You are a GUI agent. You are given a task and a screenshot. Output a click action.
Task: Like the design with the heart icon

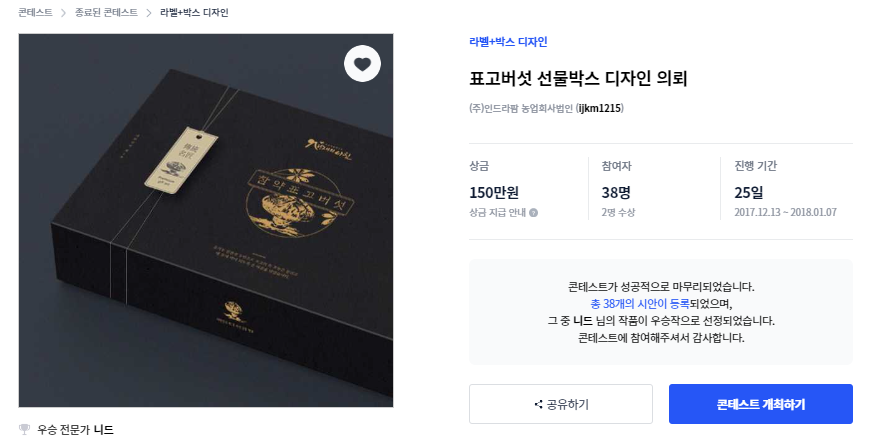click(x=362, y=63)
